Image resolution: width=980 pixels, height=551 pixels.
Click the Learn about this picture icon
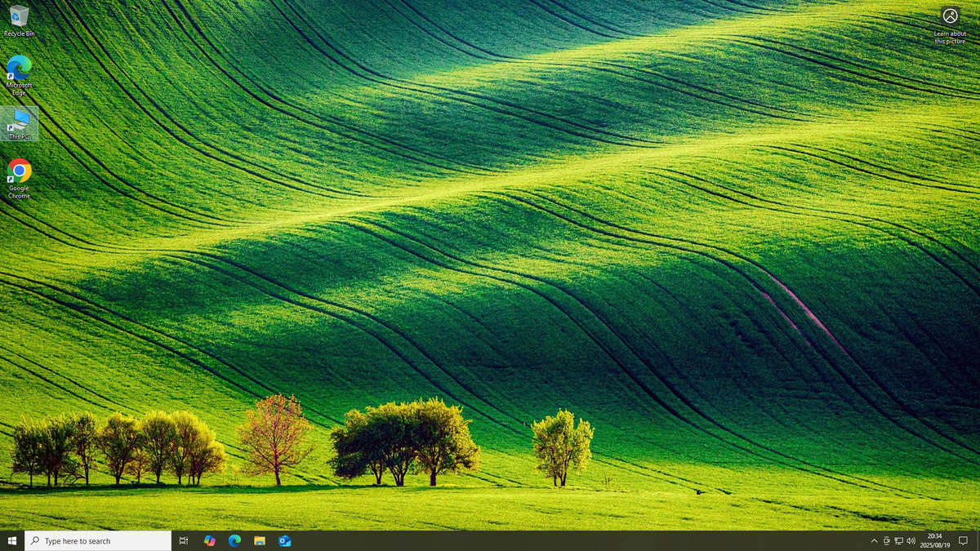(x=950, y=18)
